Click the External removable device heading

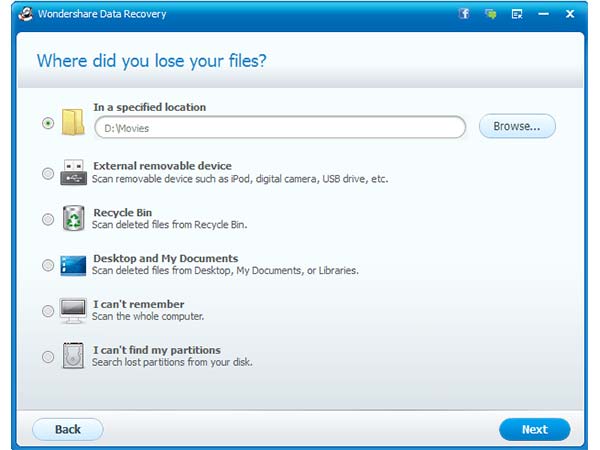(163, 166)
